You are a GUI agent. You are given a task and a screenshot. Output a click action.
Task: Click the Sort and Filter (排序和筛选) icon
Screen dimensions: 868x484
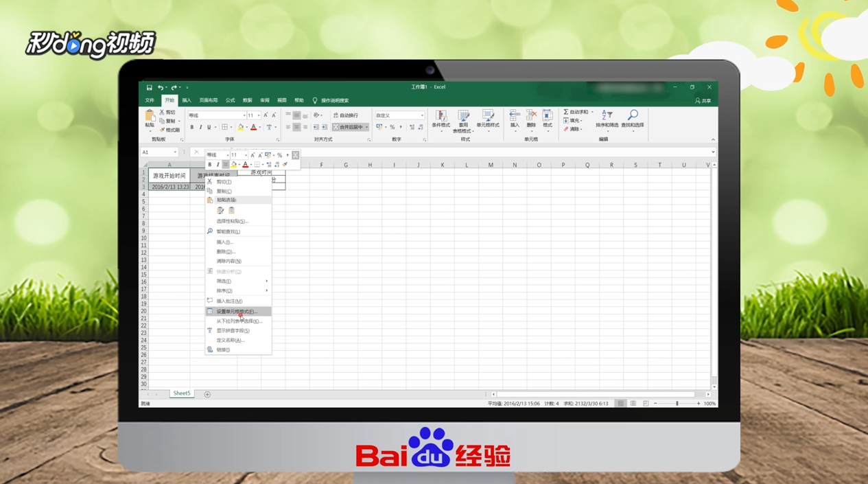tap(607, 115)
